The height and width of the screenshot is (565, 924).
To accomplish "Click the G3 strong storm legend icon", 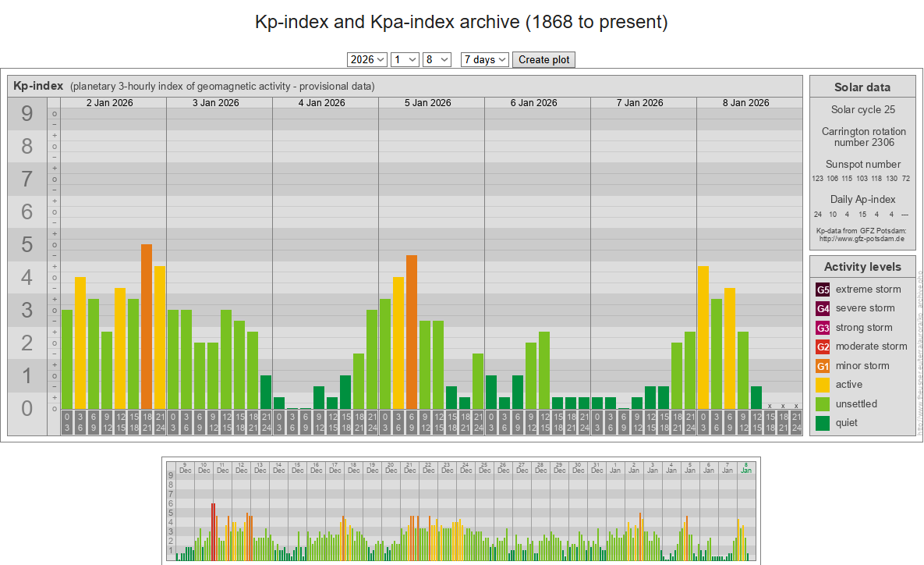I will pos(823,328).
